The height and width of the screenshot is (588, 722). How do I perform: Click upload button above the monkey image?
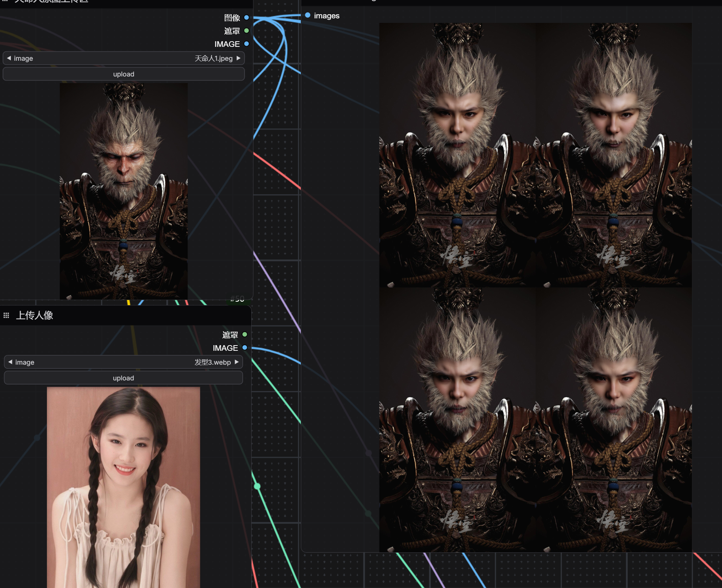click(x=124, y=74)
